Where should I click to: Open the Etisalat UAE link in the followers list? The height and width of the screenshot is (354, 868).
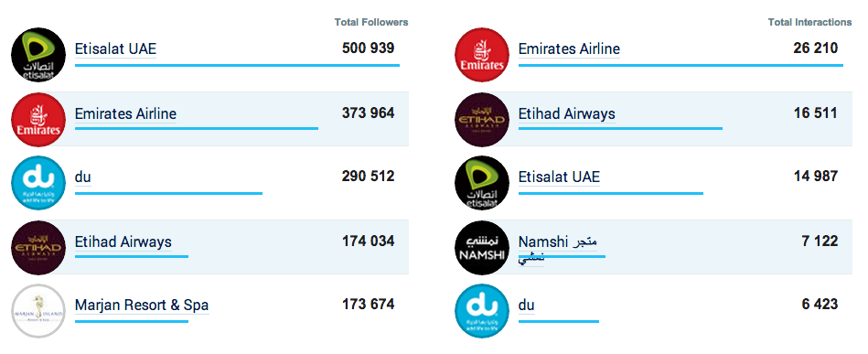tap(115, 50)
